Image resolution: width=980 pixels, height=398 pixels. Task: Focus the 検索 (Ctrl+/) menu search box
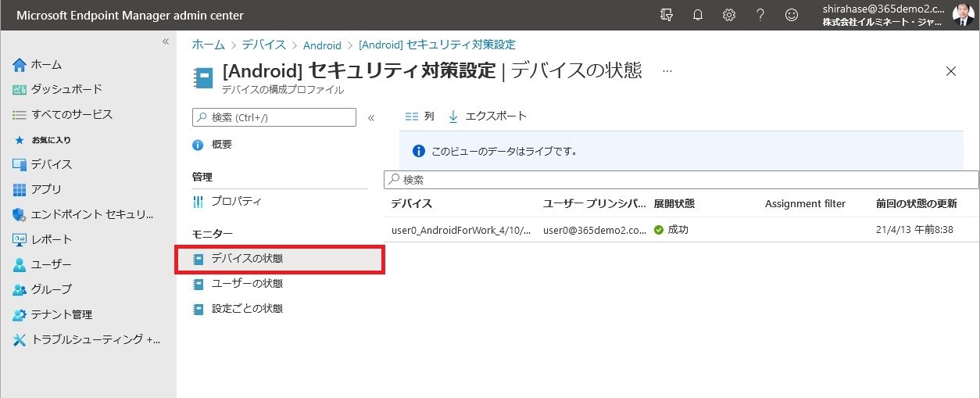274,117
